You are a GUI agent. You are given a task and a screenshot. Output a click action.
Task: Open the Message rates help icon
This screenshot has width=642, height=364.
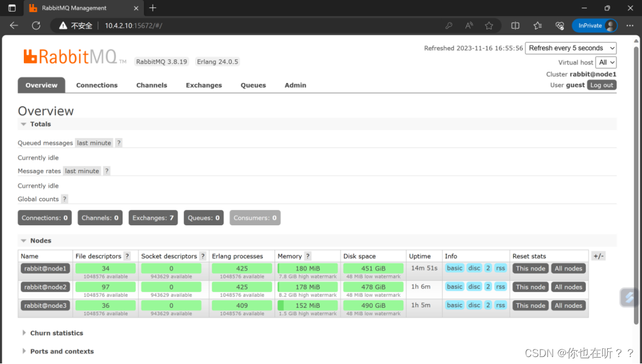(106, 171)
